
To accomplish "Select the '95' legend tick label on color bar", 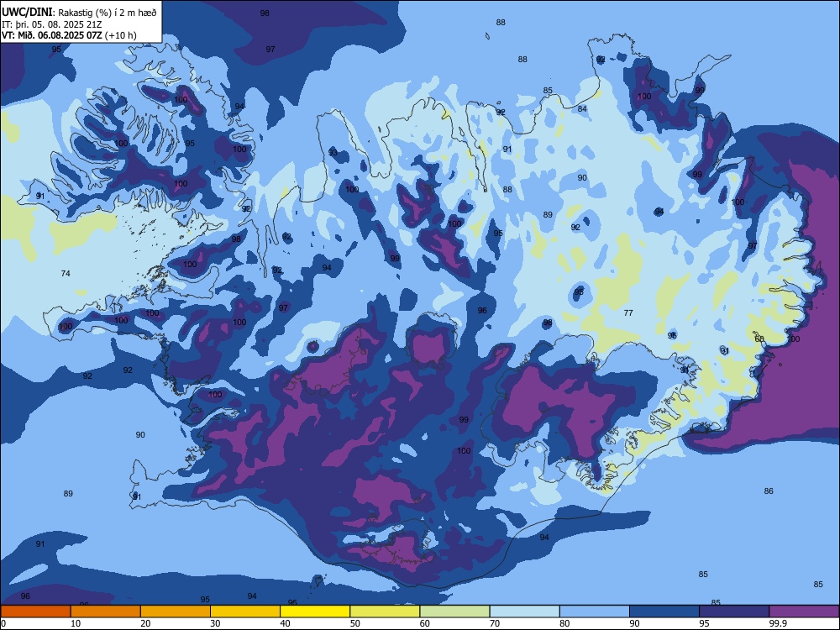I will point(704,623).
